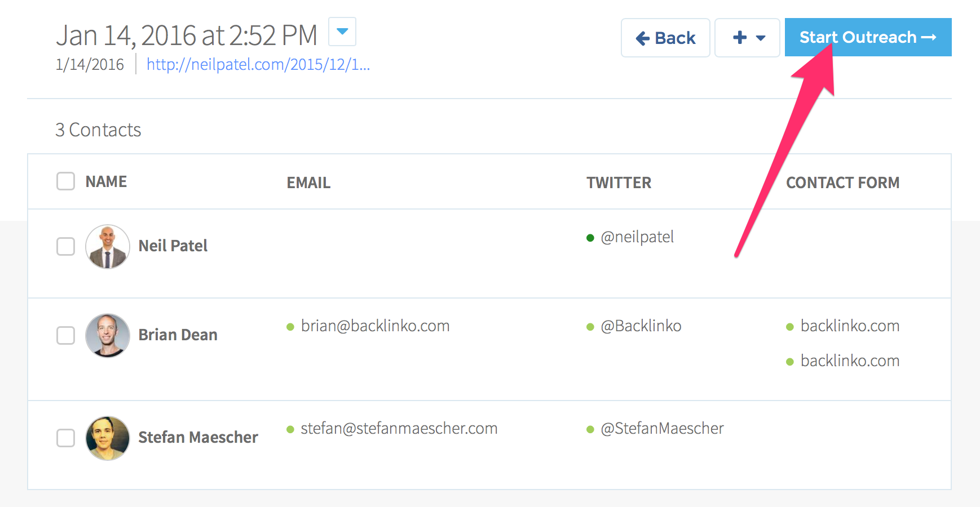Select Brian Dean's row checkbox

(x=66, y=335)
